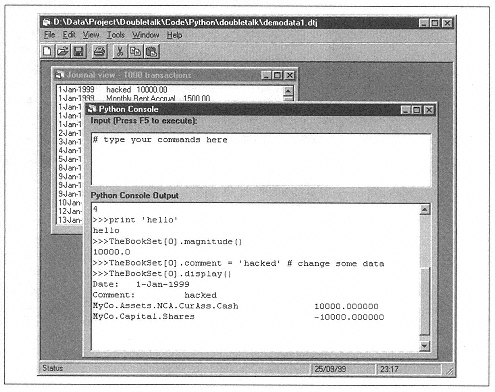Click the console output scroll down arrow
The width and height of the screenshot is (495, 392).
(425, 346)
